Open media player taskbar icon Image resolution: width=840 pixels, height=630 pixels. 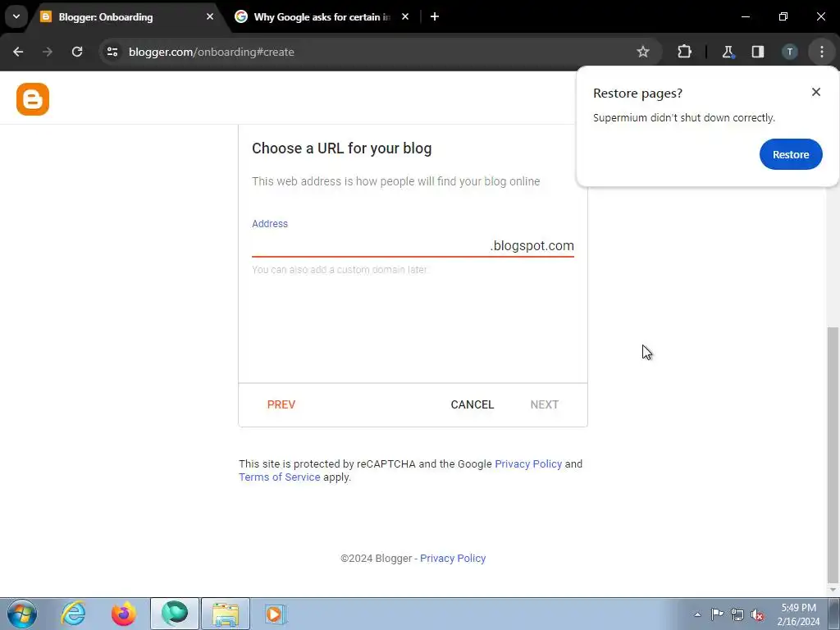point(276,614)
